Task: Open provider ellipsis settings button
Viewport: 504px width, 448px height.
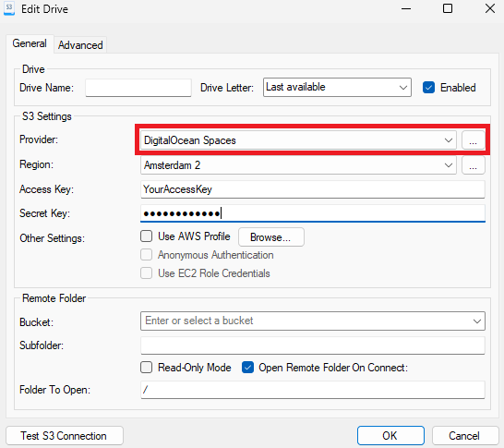Action: (473, 140)
